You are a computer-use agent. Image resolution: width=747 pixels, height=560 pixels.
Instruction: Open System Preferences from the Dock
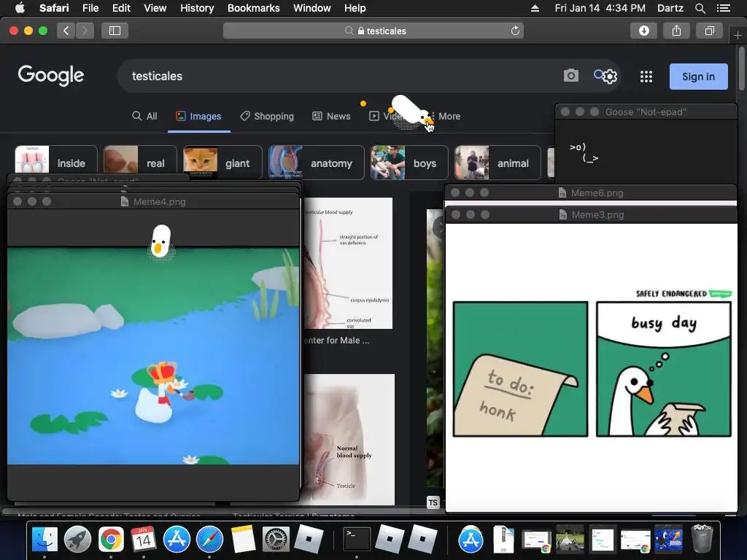(x=276, y=540)
